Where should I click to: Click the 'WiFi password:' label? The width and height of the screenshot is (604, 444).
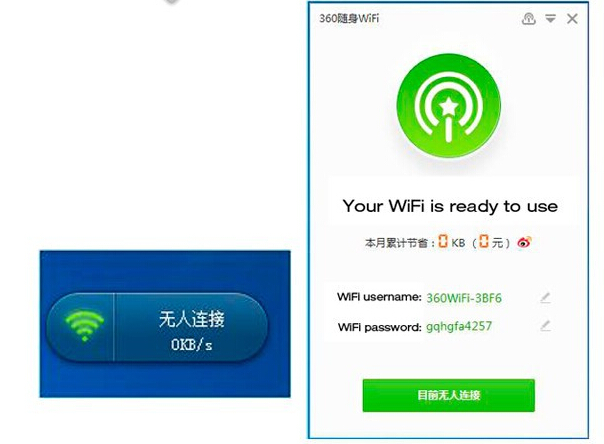pos(380,327)
